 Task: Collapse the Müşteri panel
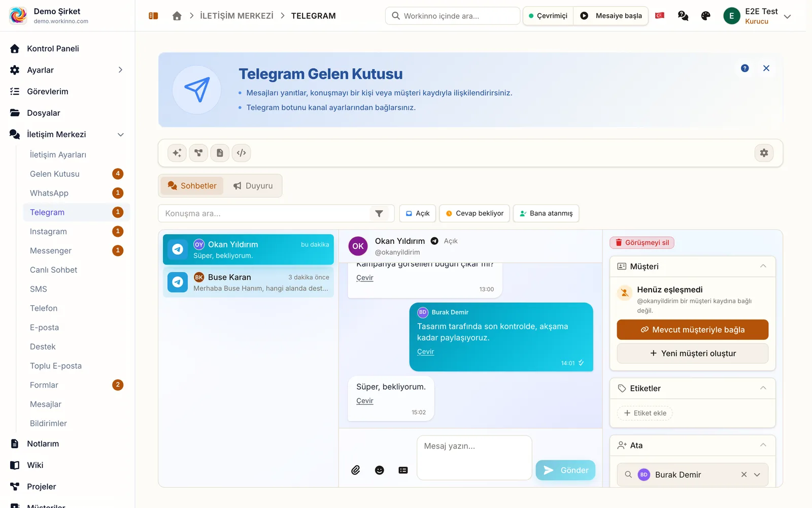click(763, 266)
